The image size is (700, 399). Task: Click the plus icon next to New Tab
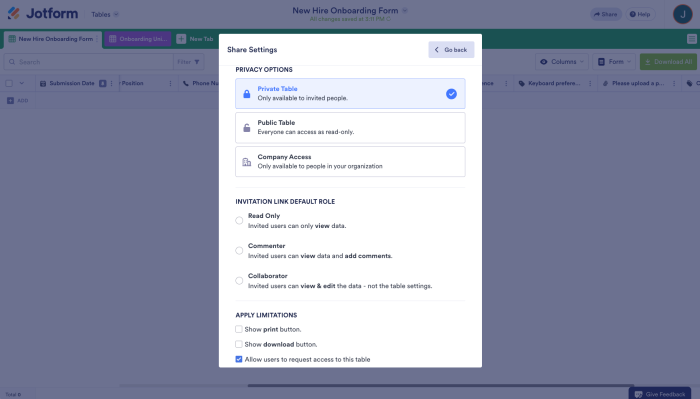click(x=181, y=39)
